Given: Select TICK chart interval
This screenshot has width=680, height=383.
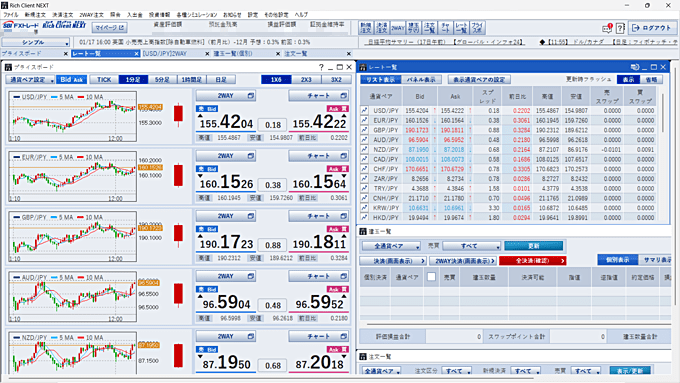Looking at the screenshot, I should 104,80.
